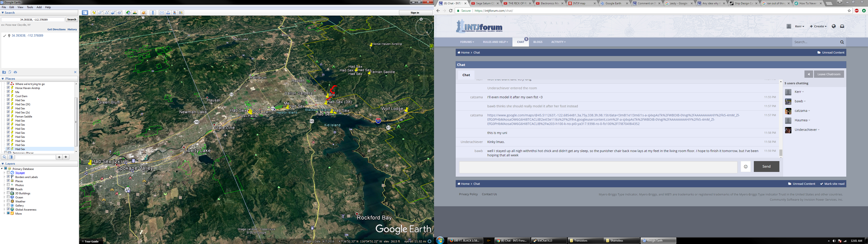Add a polygon in Google Earth toolbar
This screenshot has height=244, width=868.
100,13
